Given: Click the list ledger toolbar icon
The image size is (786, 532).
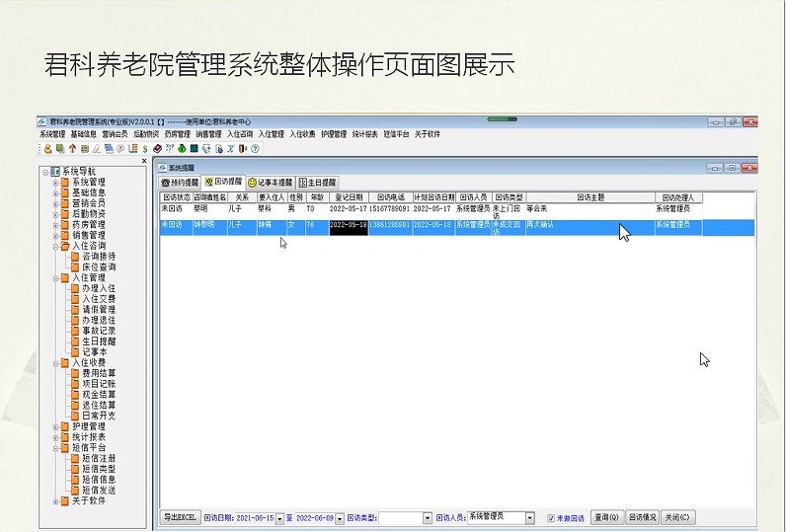Looking at the screenshot, I should 133,149.
